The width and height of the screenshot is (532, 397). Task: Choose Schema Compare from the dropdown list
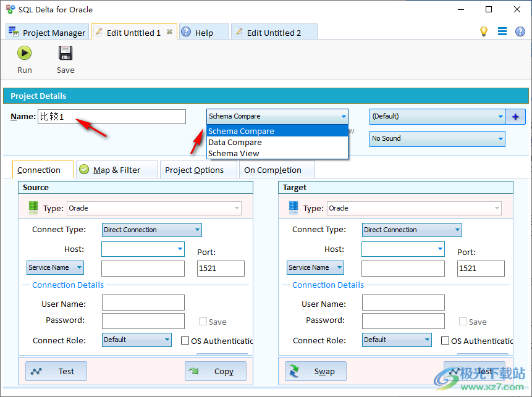tap(277, 131)
